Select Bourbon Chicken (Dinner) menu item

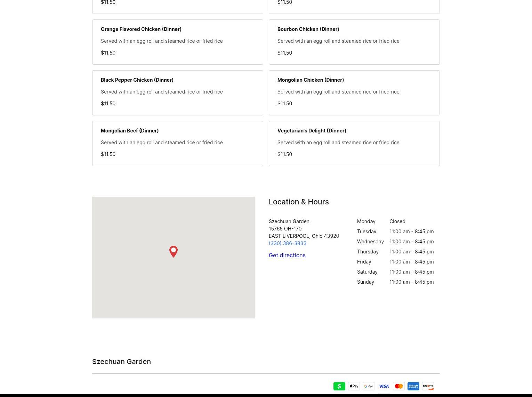tap(354, 42)
